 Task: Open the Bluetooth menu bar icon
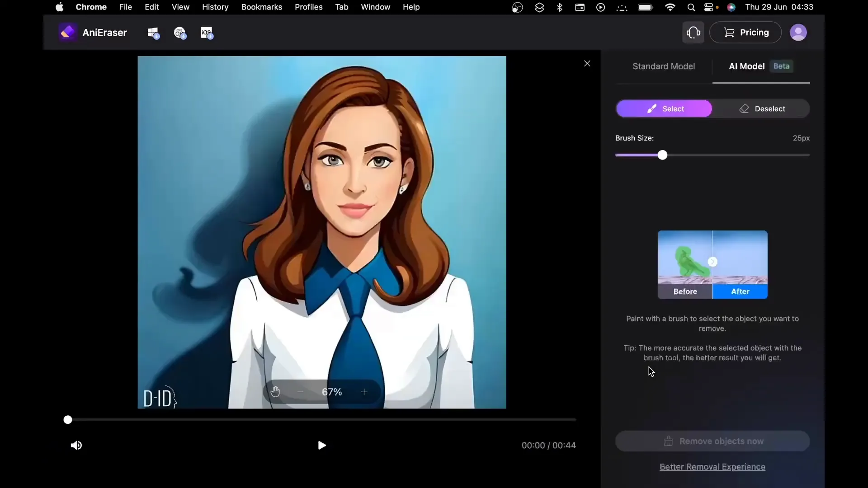point(560,7)
